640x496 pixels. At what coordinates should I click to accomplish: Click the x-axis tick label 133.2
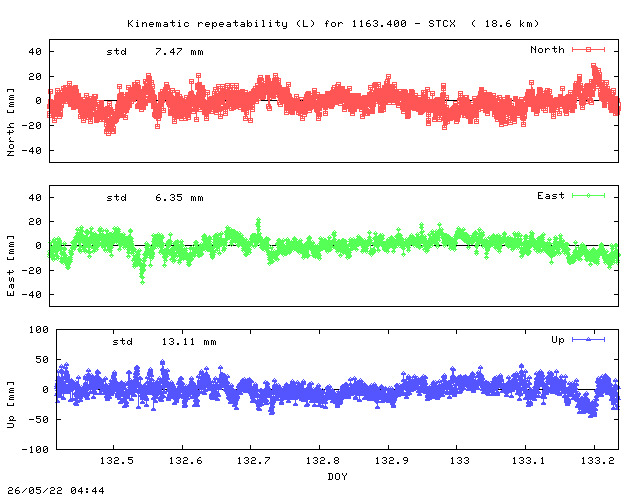pos(598,461)
